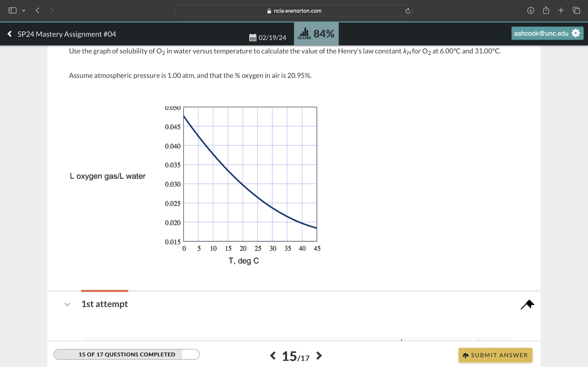Click the SUBMIT ANSWER button
This screenshot has width=588, height=367.
click(495, 355)
